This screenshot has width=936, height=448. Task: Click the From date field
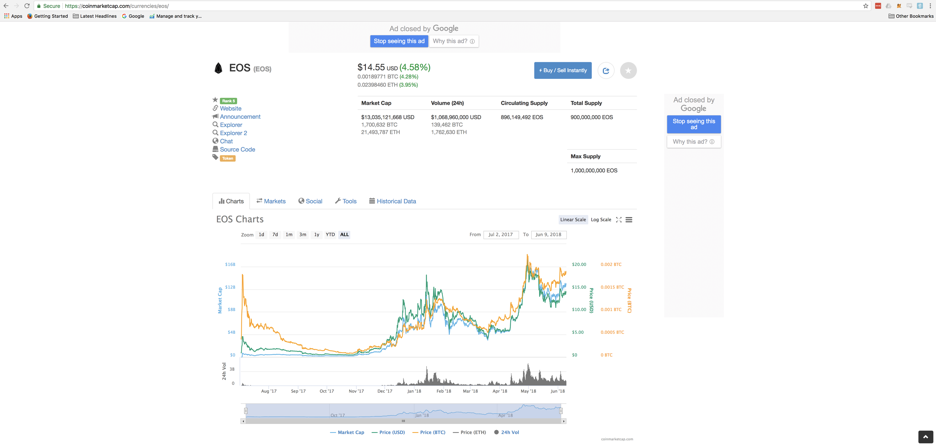(501, 235)
